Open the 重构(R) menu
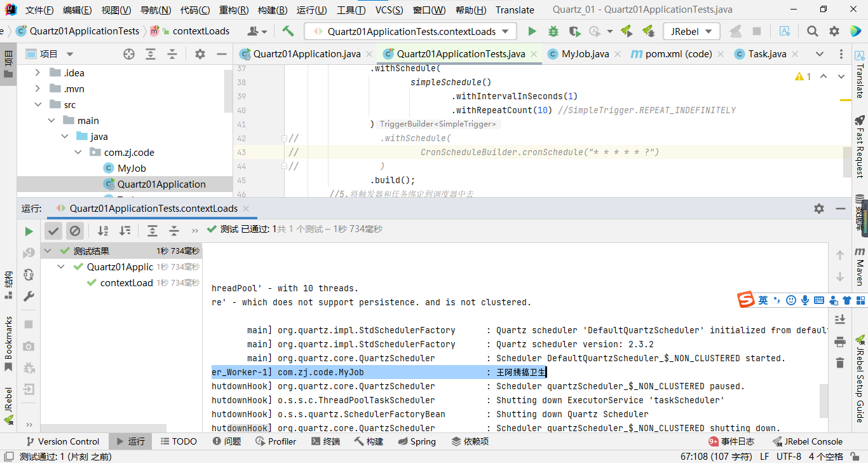This screenshot has height=463, width=868. 234,10
